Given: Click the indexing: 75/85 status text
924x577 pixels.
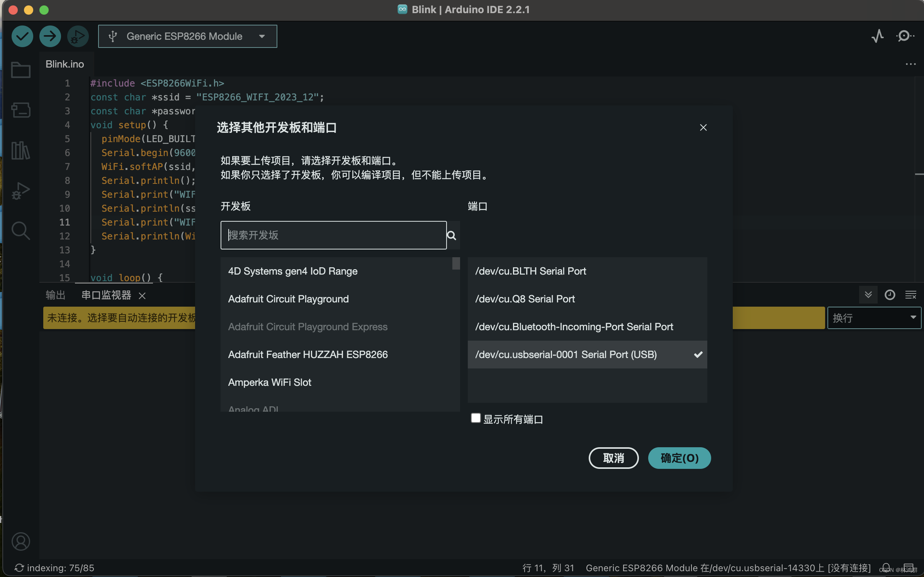Looking at the screenshot, I should [55, 568].
